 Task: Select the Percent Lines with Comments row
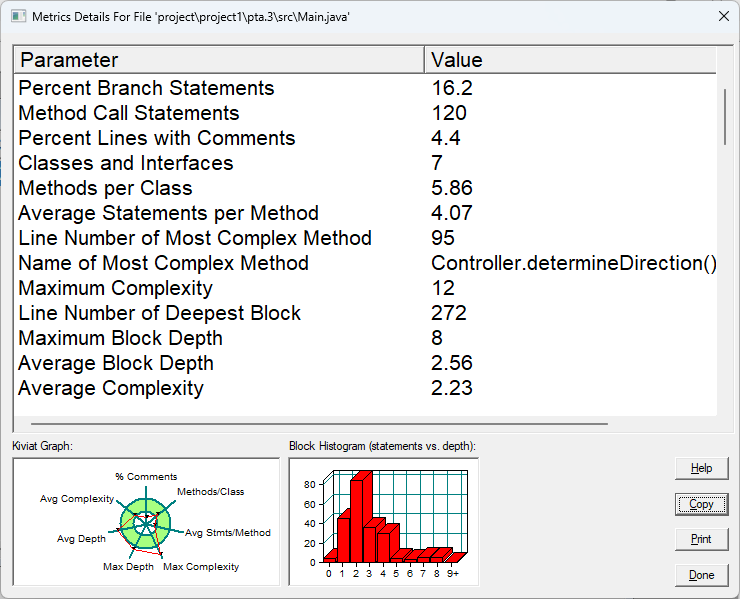coord(365,138)
